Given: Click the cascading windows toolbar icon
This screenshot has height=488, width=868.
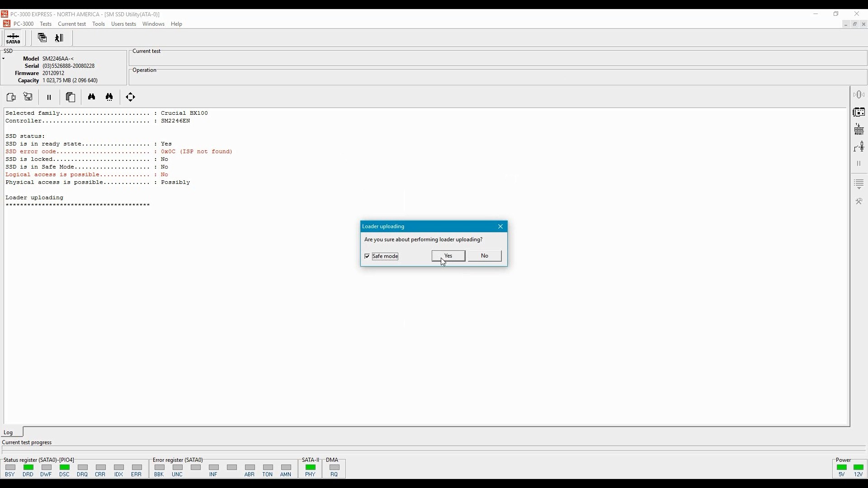Looking at the screenshot, I should [42, 38].
